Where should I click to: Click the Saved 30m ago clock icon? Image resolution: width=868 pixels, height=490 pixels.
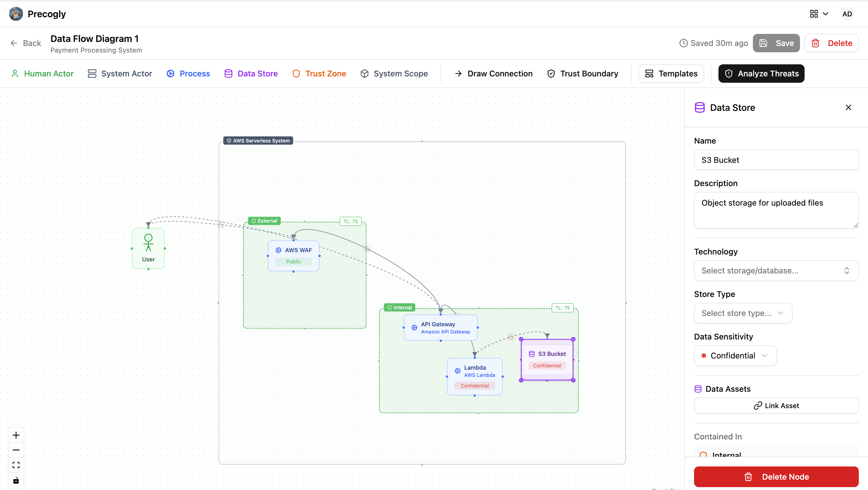(683, 43)
